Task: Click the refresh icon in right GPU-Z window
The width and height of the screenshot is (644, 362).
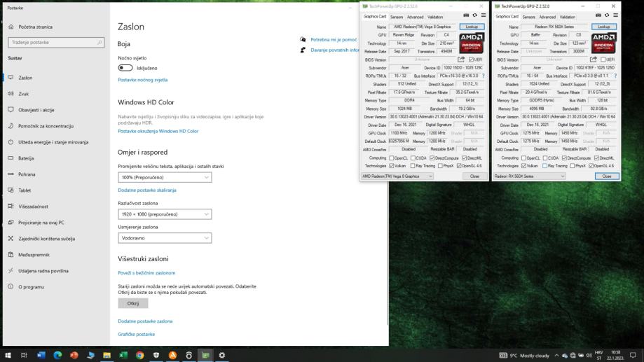Action: pos(608,16)
